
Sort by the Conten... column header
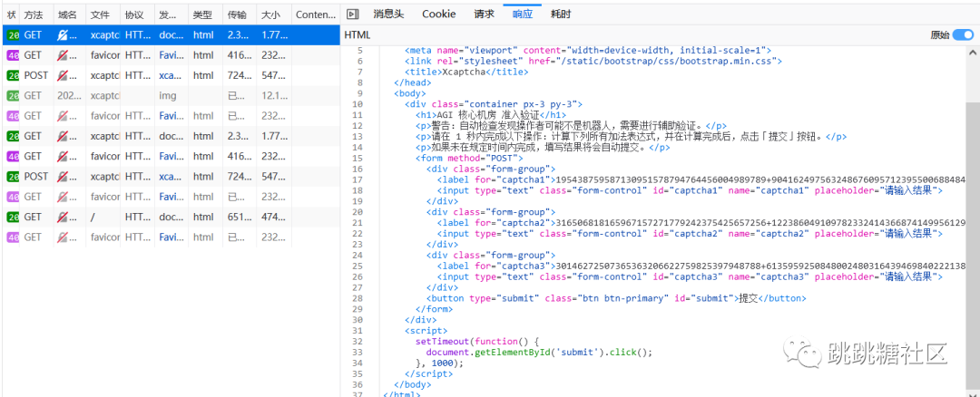[x=316, y=14]
